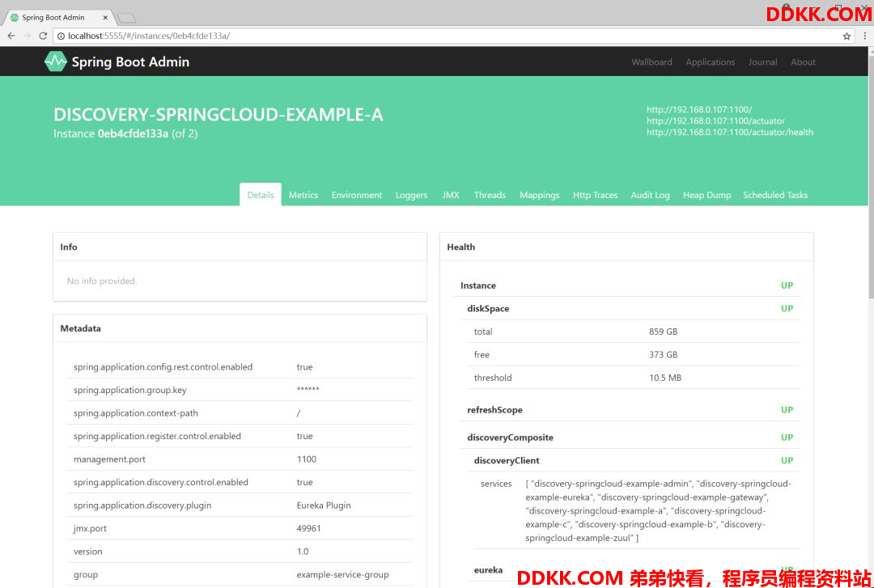This screenshot has width=874, height=588.
Task: Open the http://192.168.0.107:1100/ link
Action: [x=699, y=110]
